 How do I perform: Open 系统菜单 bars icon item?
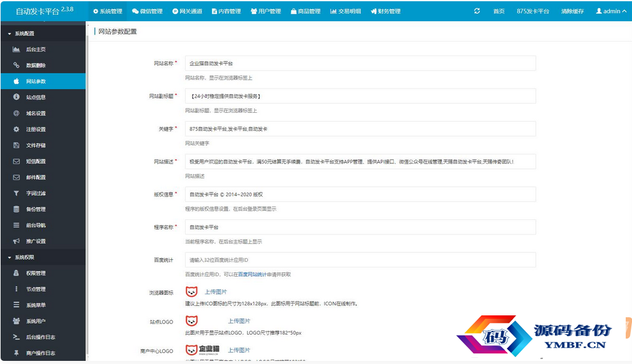pyautogui.click(x=43, y=305)
